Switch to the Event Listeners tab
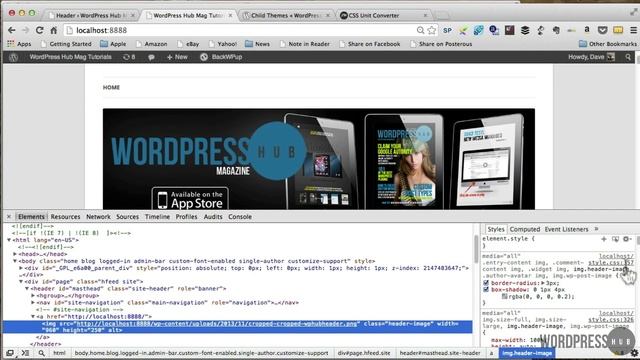 tap(567, 229)
